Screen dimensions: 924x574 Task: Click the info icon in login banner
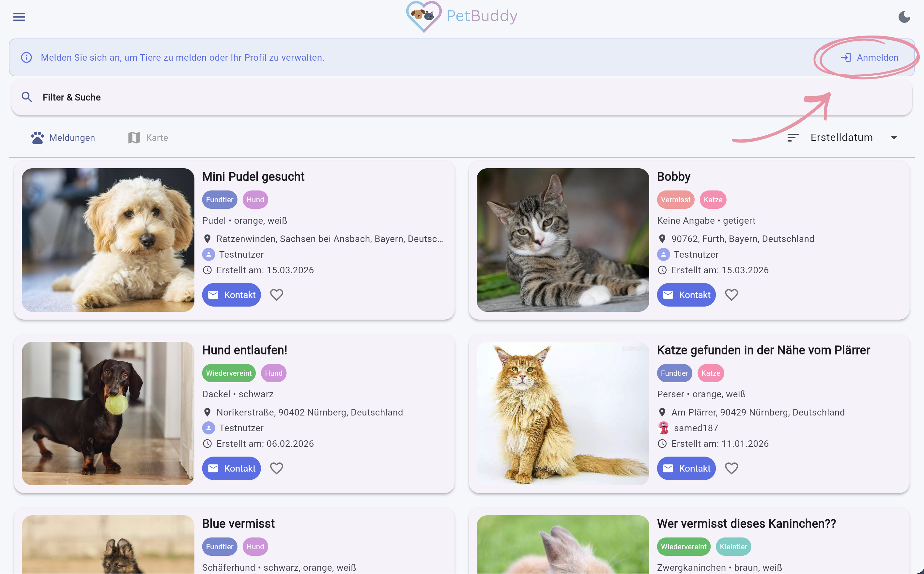26,57
